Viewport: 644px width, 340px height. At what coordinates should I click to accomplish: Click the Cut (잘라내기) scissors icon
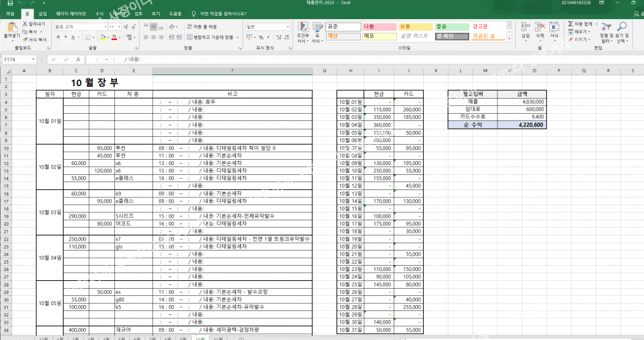tap(26, 24)
